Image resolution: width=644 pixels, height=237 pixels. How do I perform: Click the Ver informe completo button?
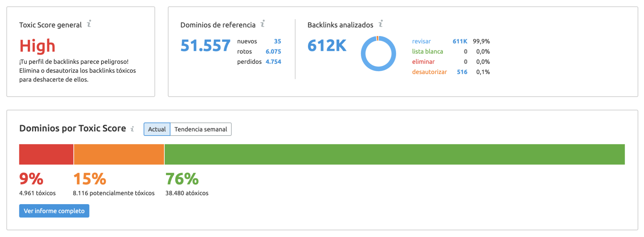pos(54,211)
